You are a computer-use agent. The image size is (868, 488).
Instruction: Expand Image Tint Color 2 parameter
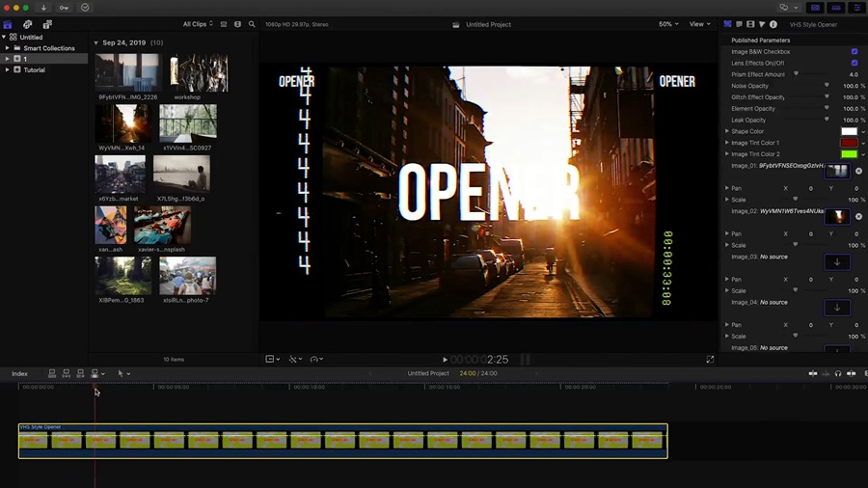[x=727, y=153]
